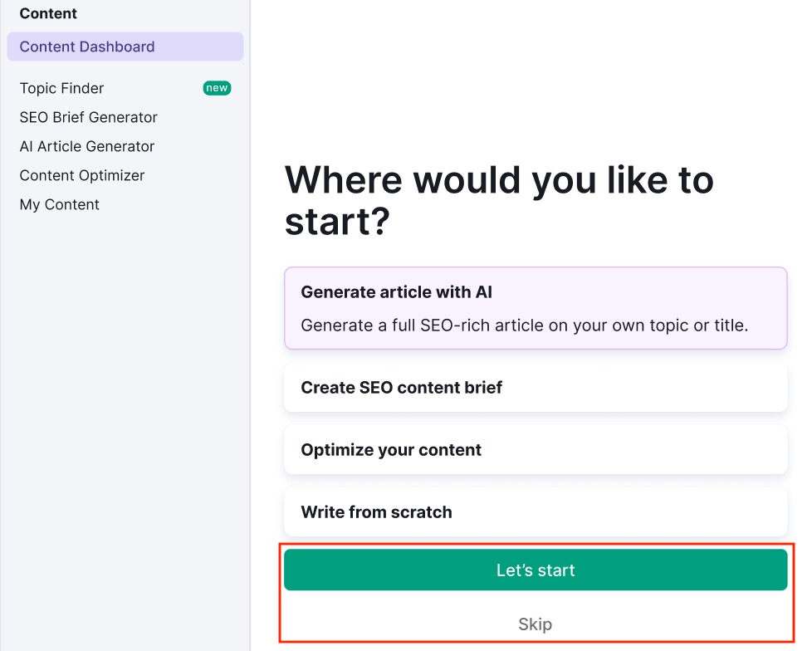Click 'Where would you like to start?' heading
This screenshot has height=651, width=812.
coord(498,200)
